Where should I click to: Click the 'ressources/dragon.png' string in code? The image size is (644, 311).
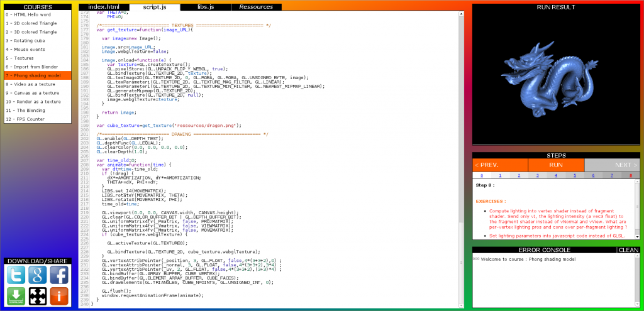tap(206, 125)
